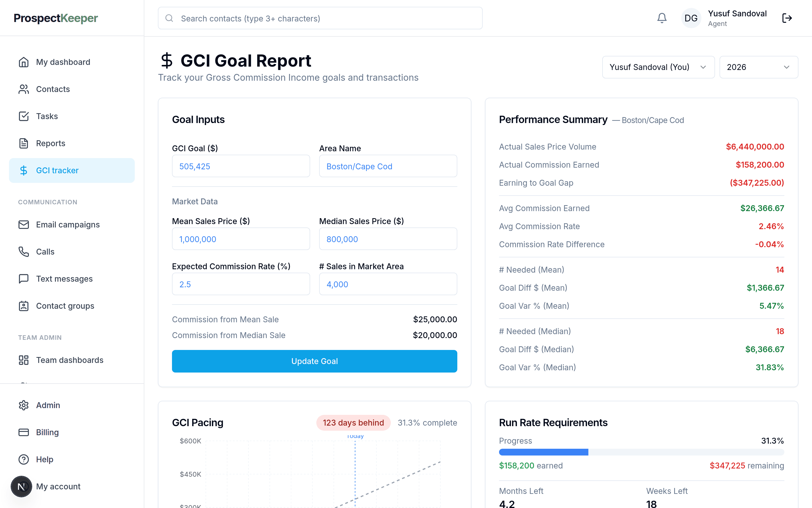Click the search magnifier icon
The height and width of the screenshot is (508, 812).
[x=169, y=18]
